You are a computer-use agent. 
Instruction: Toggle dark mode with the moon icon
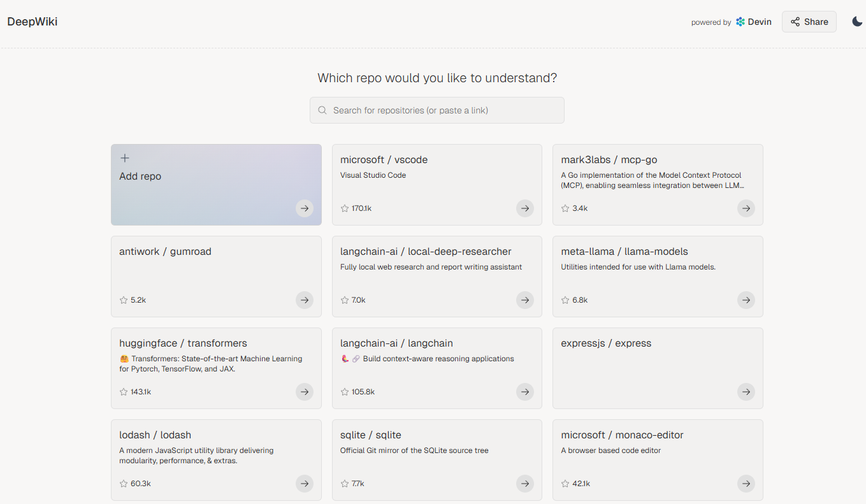coord(857,22)
